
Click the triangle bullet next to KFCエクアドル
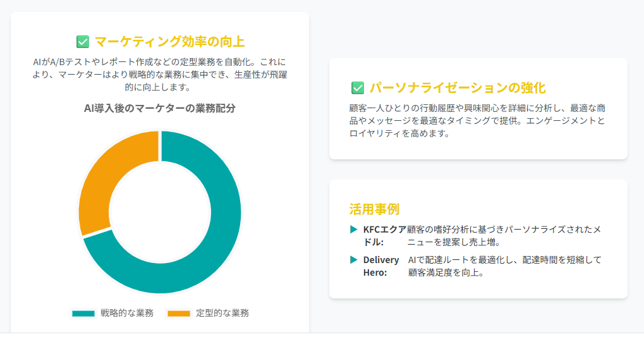(x=353, y=229)
